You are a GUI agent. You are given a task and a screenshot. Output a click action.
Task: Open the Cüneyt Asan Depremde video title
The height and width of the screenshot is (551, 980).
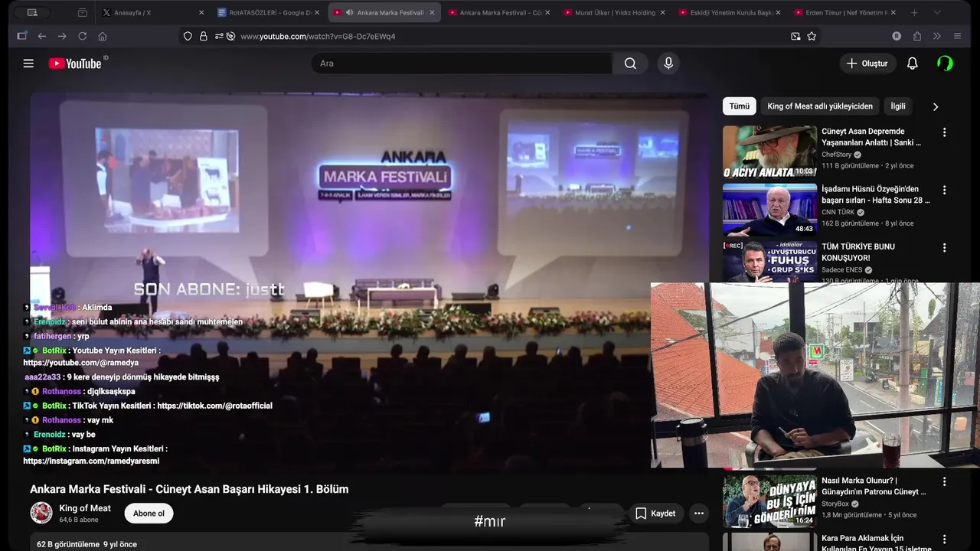coord(871,137)
